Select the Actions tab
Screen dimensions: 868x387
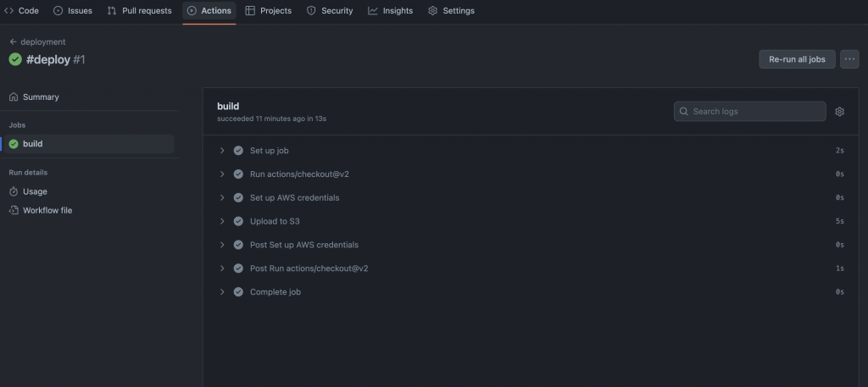[x=209, y=10]
